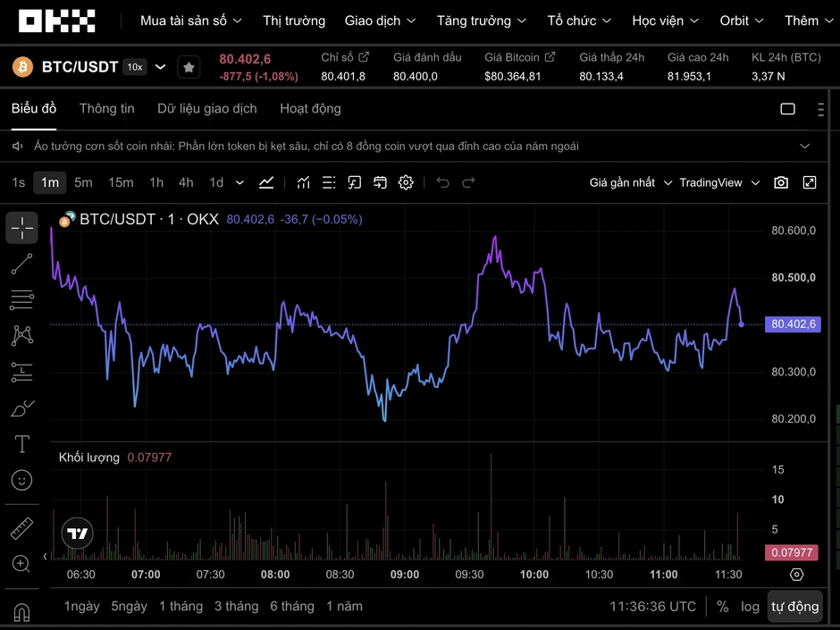The image size is (840, 630).
Task: Redo the chart action
Action: click(x=468, y=182)
